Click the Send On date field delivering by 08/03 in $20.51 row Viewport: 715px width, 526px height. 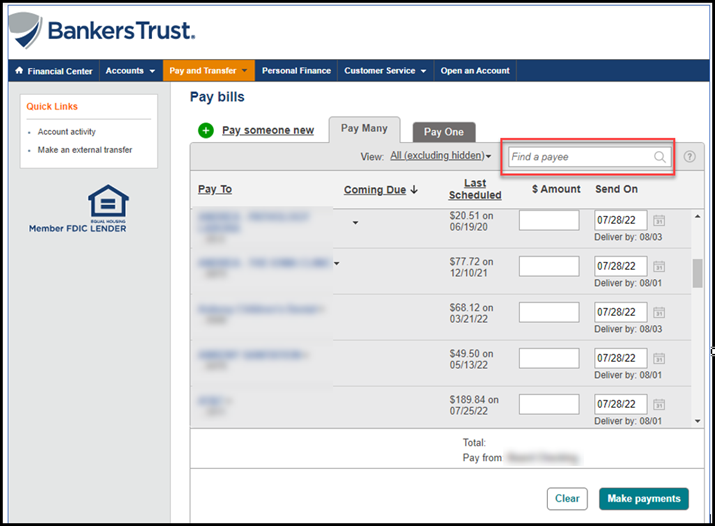[621, 221]
